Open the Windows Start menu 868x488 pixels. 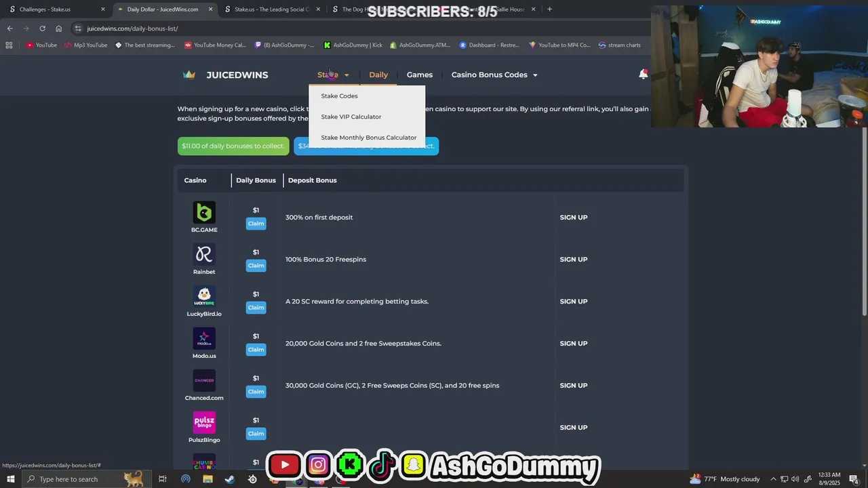click(10, 479)
